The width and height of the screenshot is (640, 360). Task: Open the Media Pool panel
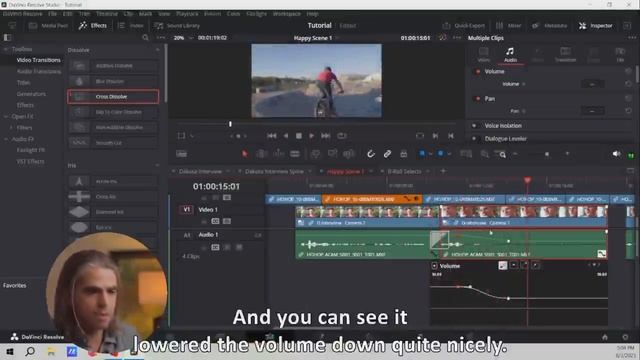[48, 25]
